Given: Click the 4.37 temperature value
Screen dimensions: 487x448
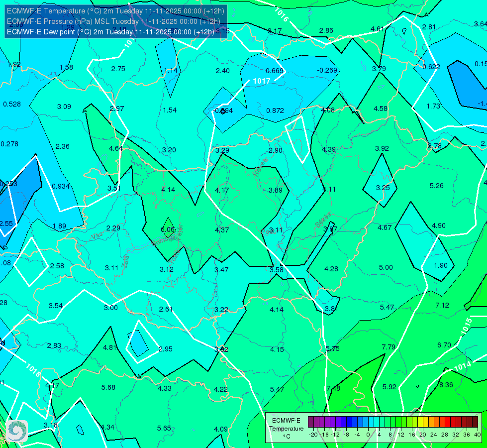Looking at the screenshot, I should [x=222, y=230].
